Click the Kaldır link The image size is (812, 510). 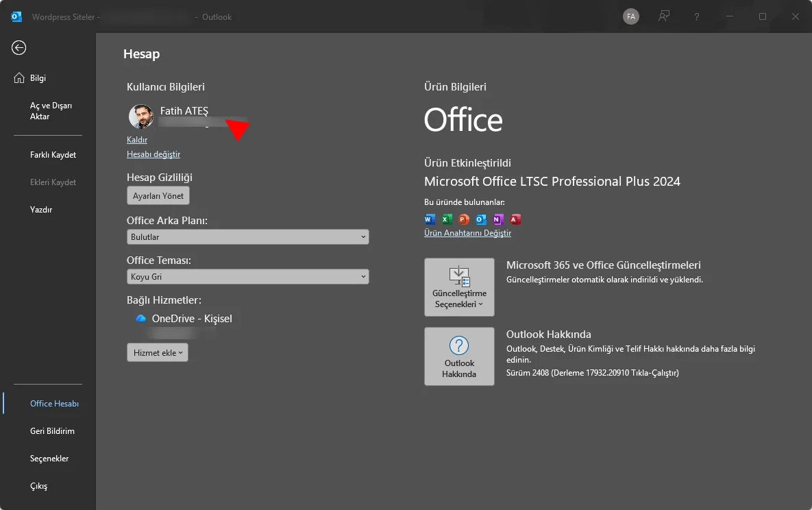[x=137, y=140]
